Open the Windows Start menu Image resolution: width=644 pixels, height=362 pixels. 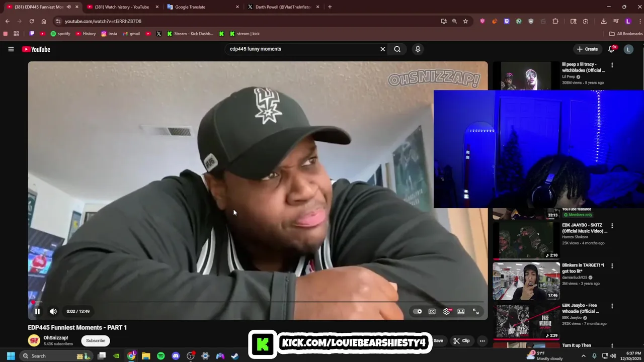click(11, 356)
